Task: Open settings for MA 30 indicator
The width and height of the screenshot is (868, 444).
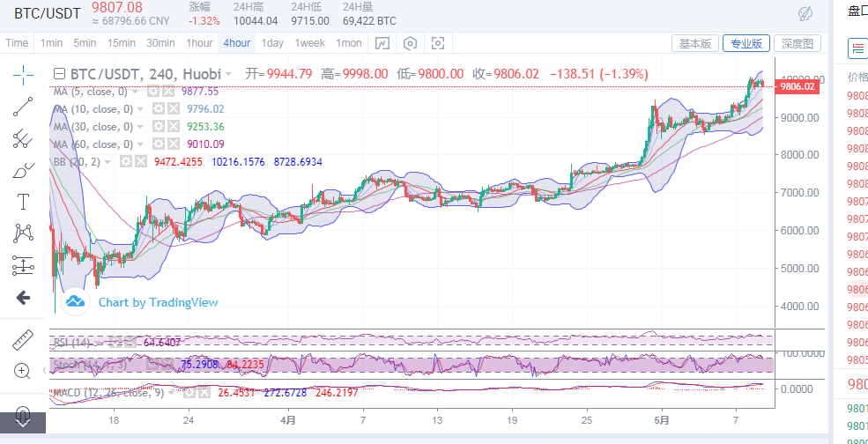Action: coord(159,127)
